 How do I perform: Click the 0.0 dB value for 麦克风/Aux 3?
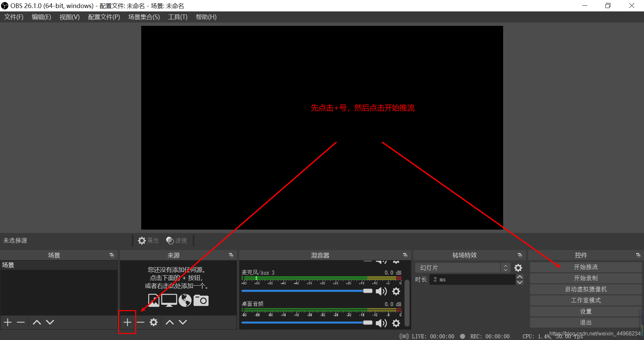coord(393,273)
